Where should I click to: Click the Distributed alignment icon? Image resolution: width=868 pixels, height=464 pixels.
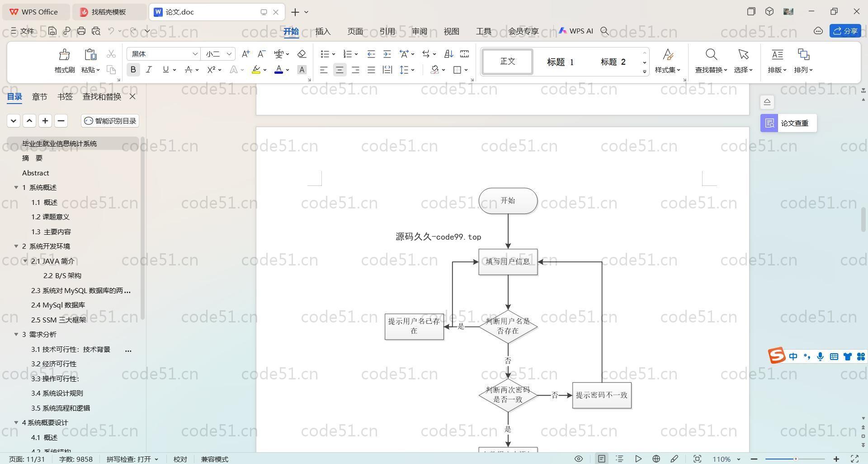pyautogui.click(x=387, y=70)
